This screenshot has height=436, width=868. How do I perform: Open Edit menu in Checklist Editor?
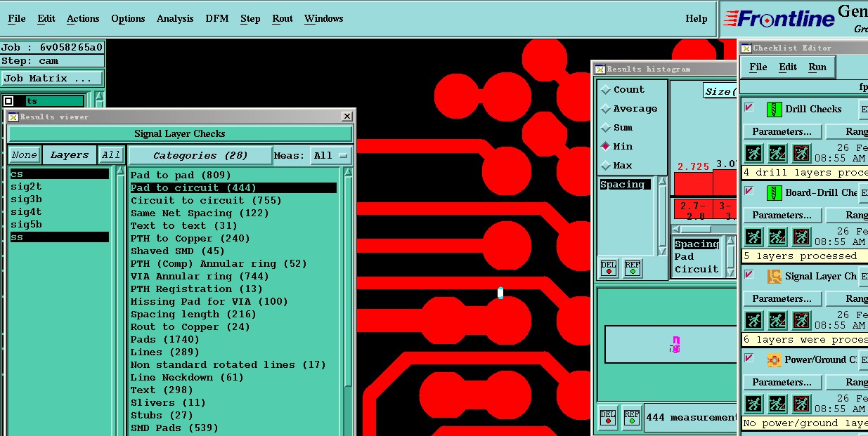pyautogui.click(x=788, y=67)
